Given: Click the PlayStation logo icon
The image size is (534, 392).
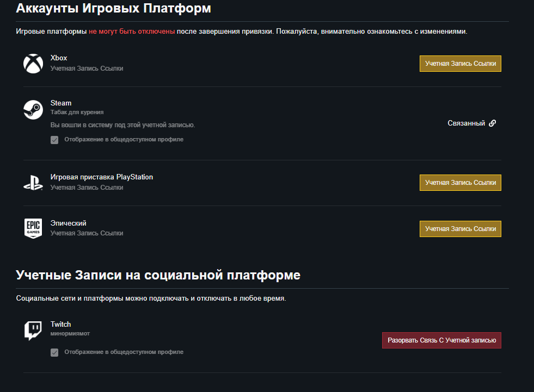Looking at the screenshot, I should 33,183.
